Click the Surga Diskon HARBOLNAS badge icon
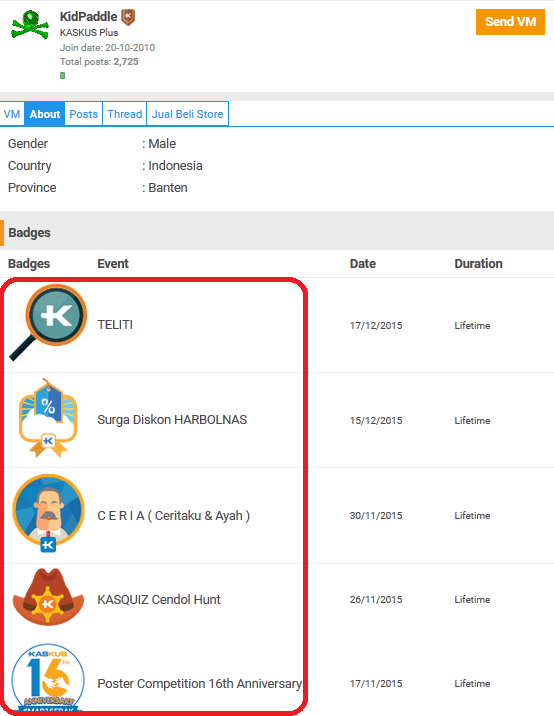Image resolution: width=554 pixels, height=716 pixels. tap(48, 418)
